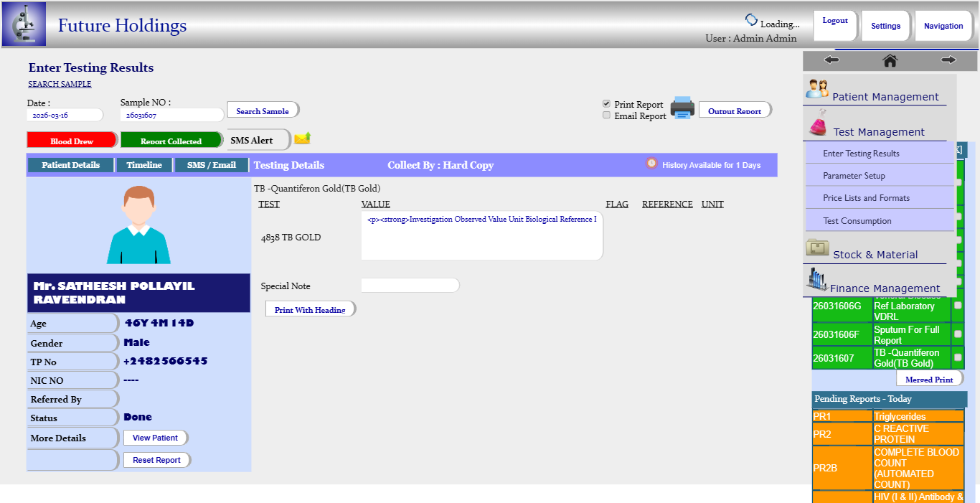Open the SEARCH SAMPLE link
The image size is (980, 503).
pos(60,84)
